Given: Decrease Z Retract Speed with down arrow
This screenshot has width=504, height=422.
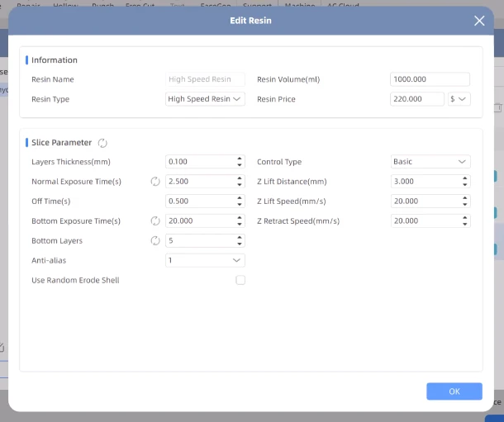Looking at the screenshot, I should point(465,224).
